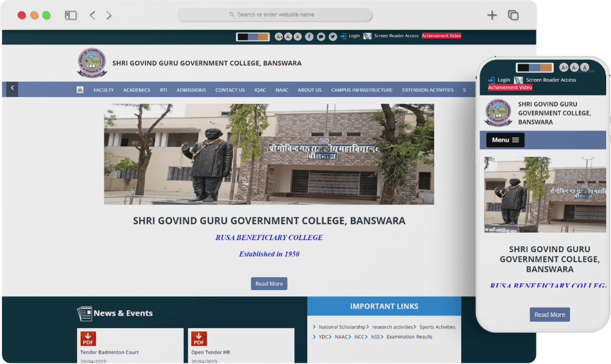The height and width of the screenshot is (364, 611).
Task: Click the college logo on mobile preview
Action: point(499,113)
